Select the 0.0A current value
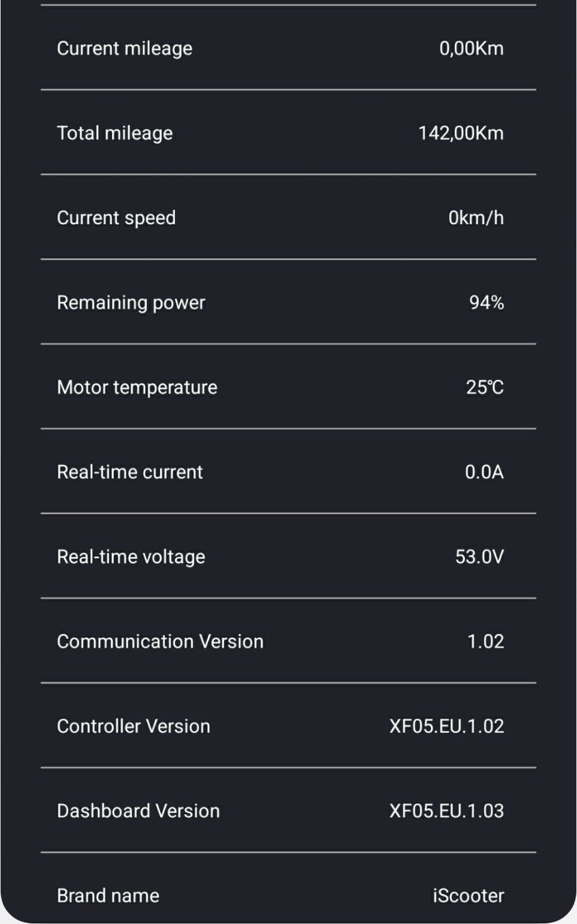The height and width of the screenshot is (924, 577). click(x=484, y=472)
